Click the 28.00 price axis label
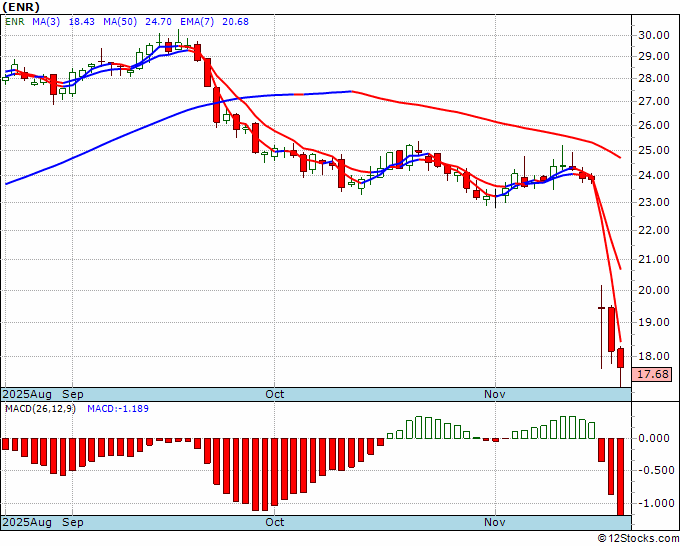Viewport: 680px width, 546px height. (654, 78)
